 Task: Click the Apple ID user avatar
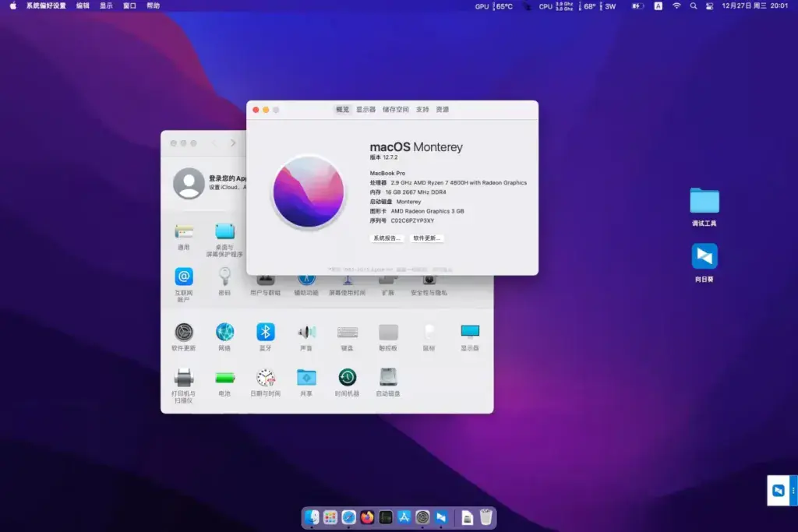pos(189,183)
